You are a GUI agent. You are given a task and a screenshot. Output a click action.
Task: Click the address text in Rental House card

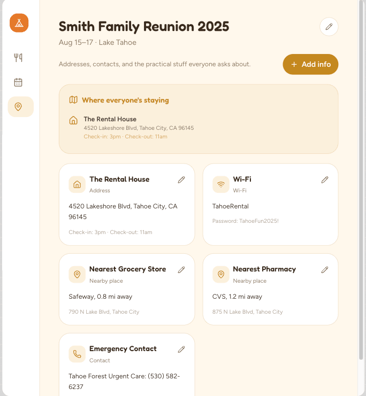pos(123,211)
